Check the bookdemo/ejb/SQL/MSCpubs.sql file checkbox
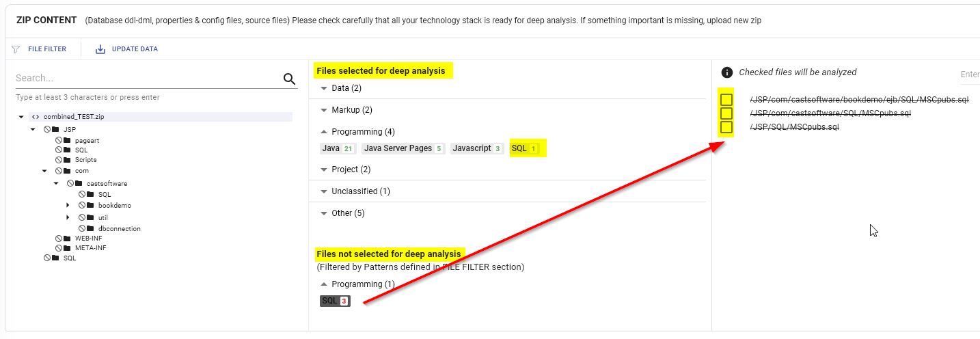 click(726, 100)
